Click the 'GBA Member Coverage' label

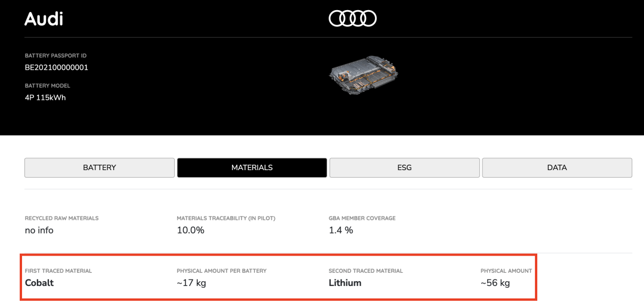coord(362,218)
